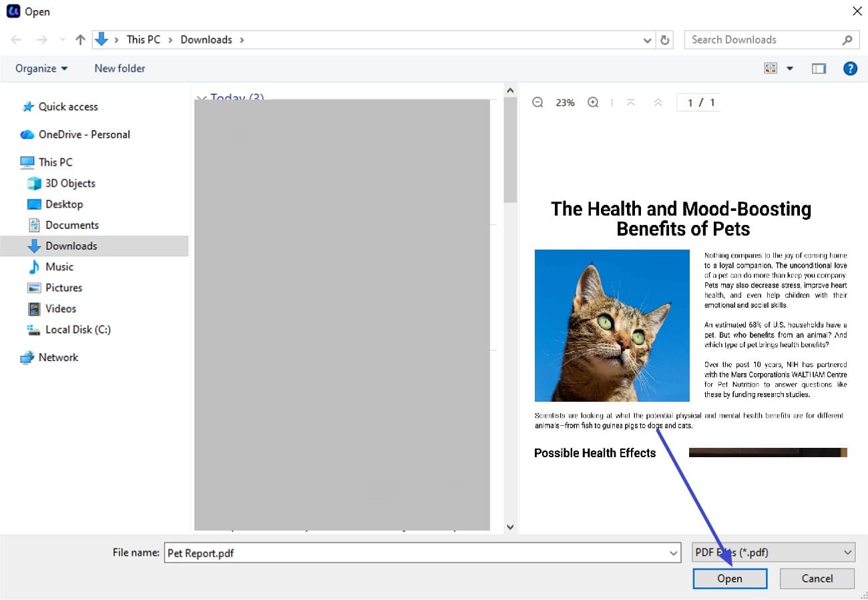Screen dimensions: 868x600
Task: Go back to the previous folder
Action: [x=15, y=39]
